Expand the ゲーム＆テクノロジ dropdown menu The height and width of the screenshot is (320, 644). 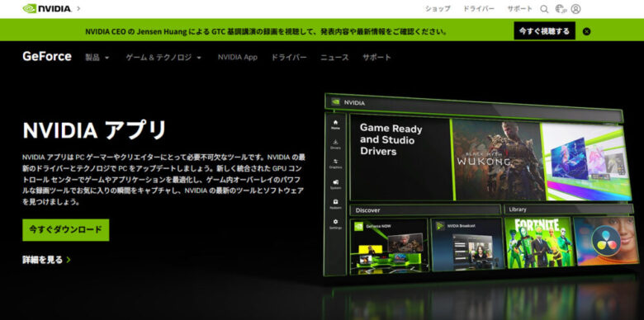(163, 58)
